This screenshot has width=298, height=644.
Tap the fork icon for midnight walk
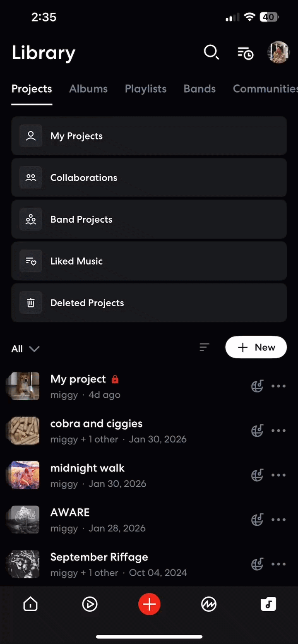tap(257, 475)
